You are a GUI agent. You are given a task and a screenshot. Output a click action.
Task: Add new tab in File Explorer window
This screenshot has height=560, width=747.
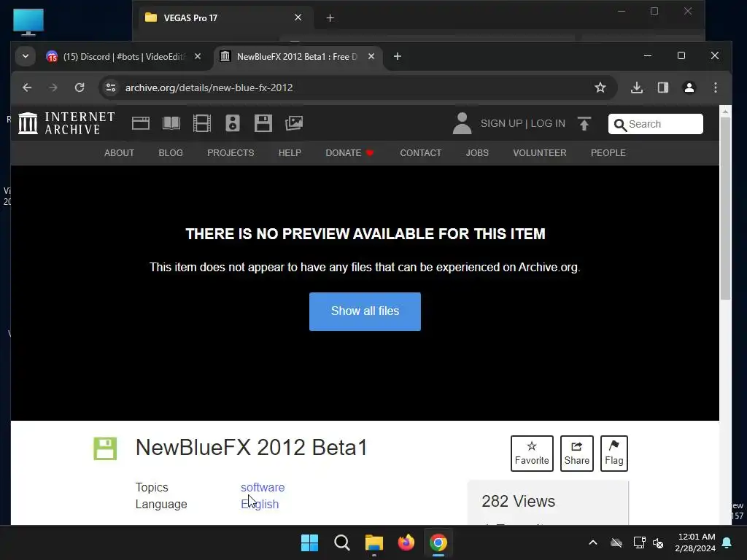coord(330,18)
